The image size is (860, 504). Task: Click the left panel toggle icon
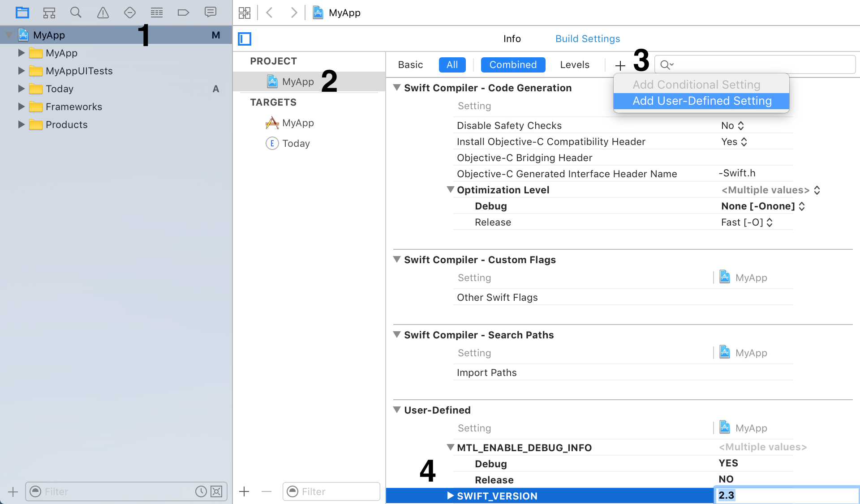point(244,39)
